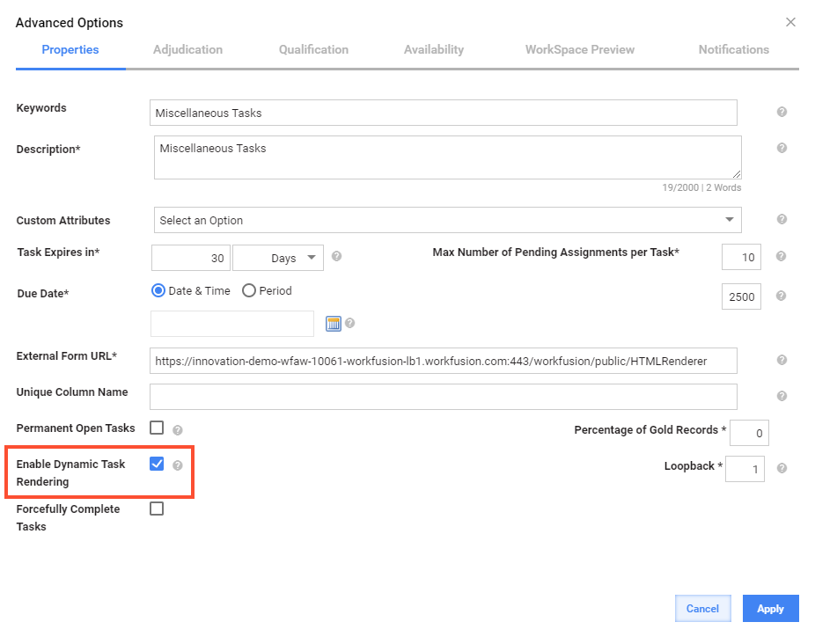Click the Cancel button
This screenshot has height=644, width=815.
click(702, 609)
